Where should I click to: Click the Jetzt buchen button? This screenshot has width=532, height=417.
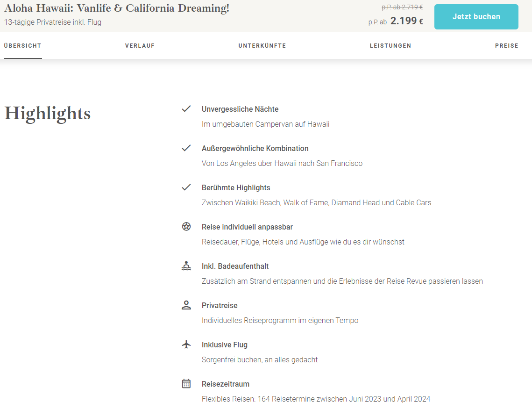pyautogui.click(x=476, y=17)
